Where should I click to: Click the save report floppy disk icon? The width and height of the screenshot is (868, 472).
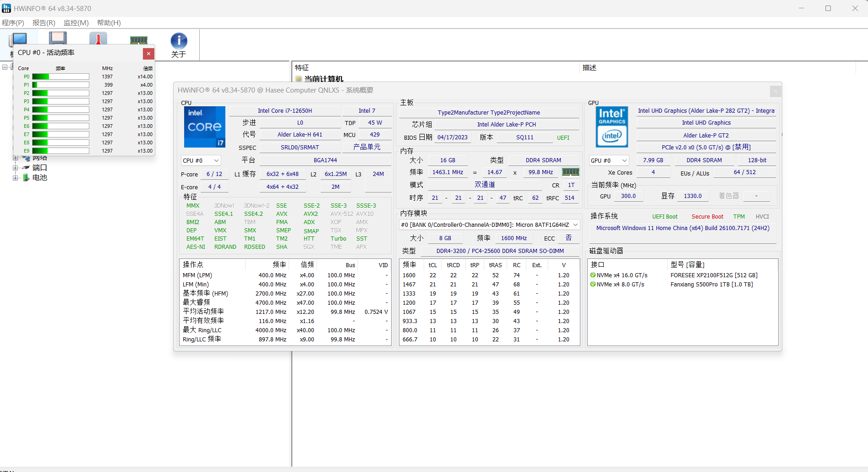[58, 39]
